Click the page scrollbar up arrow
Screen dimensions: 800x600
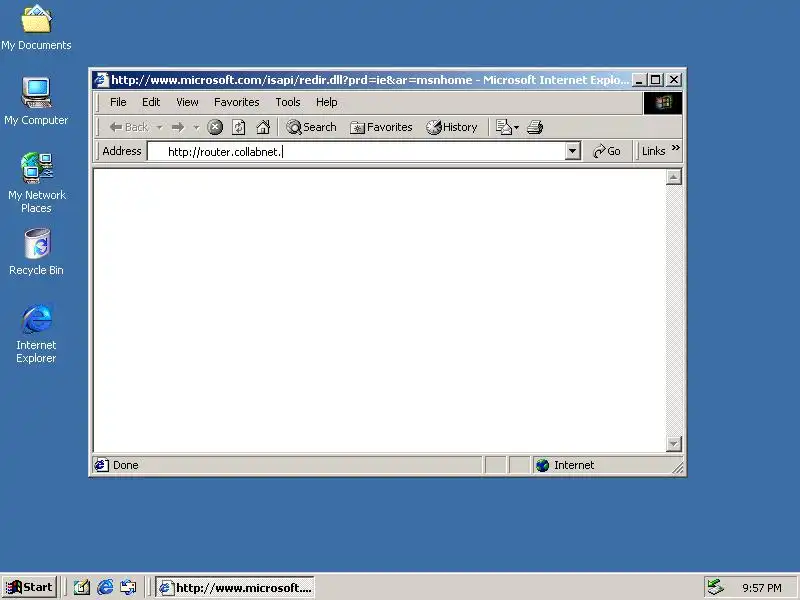(x=674, y=177)
